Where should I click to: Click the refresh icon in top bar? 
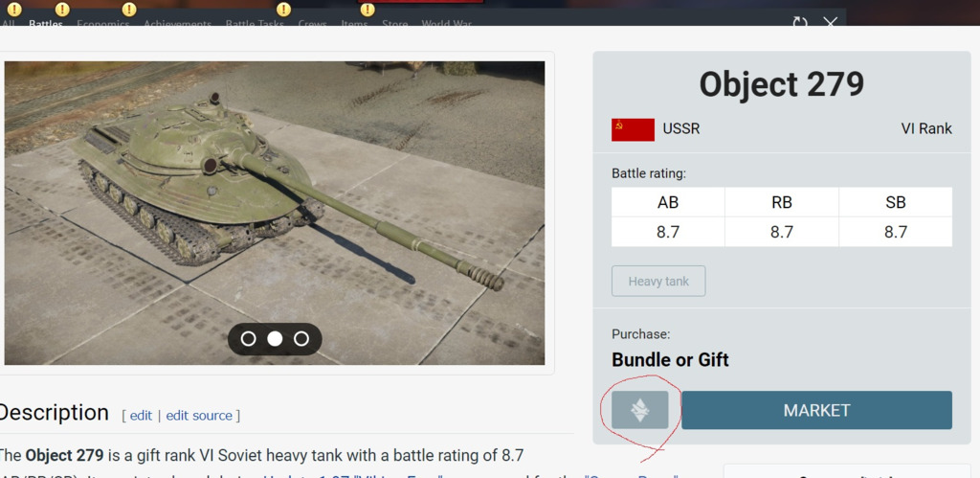point(799,23)
